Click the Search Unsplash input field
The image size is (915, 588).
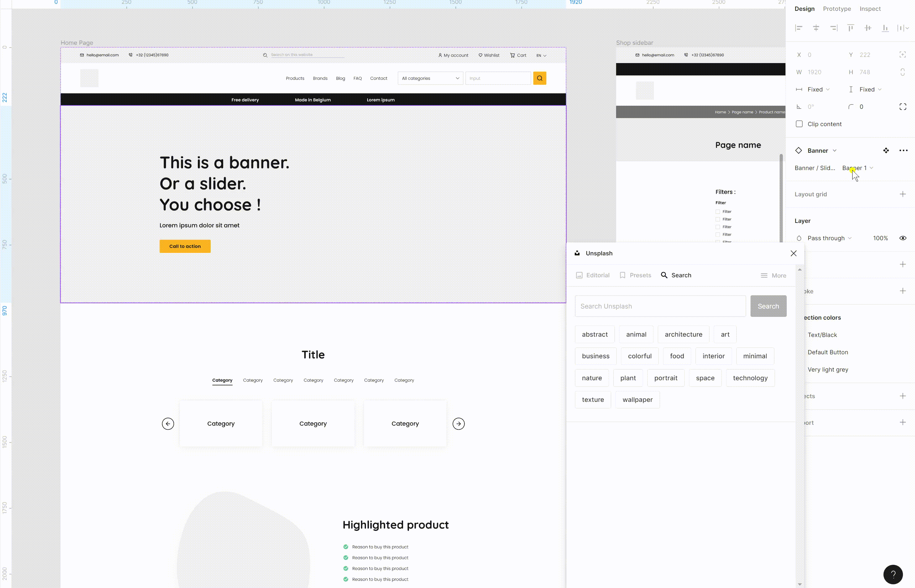tap(660, 306)
